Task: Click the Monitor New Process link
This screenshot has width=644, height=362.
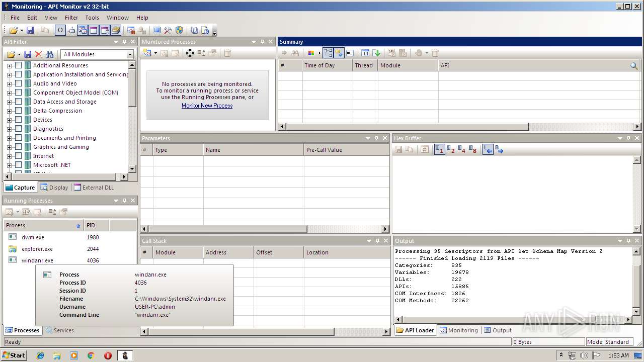Action: [207, 106]
